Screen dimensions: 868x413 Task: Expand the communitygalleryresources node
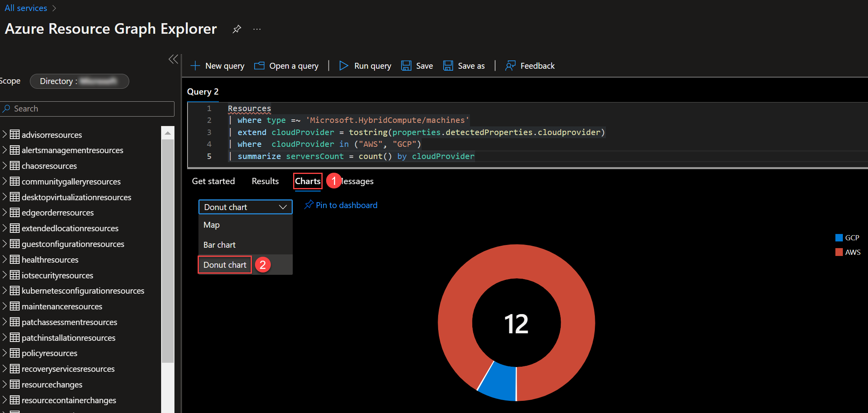click(5, 181)
